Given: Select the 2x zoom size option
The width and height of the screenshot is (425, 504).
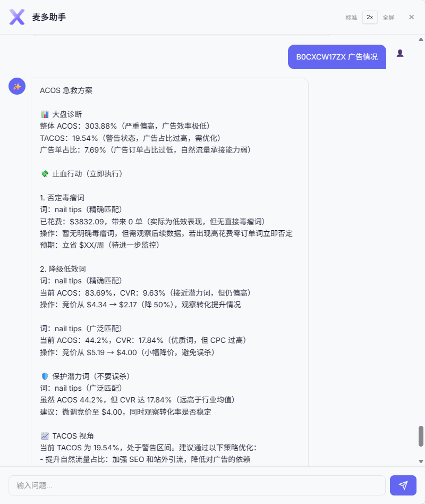Looking at the screenshot, I should click(x=370, y=17).
